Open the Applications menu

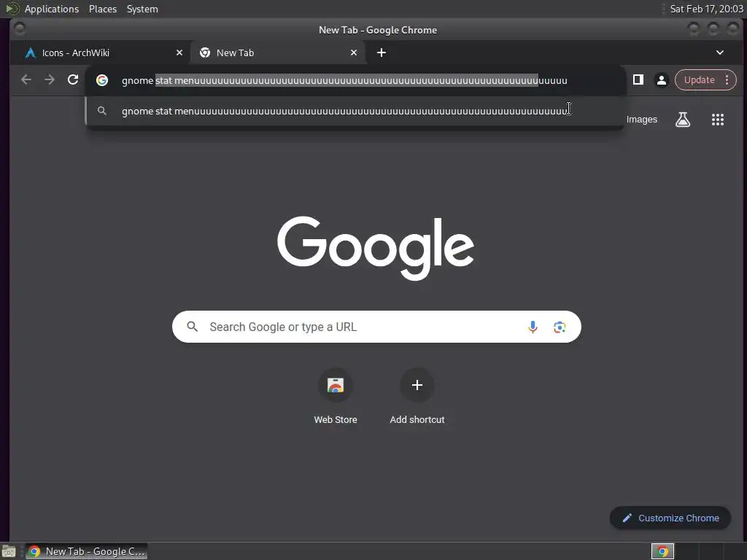(52, 9)
